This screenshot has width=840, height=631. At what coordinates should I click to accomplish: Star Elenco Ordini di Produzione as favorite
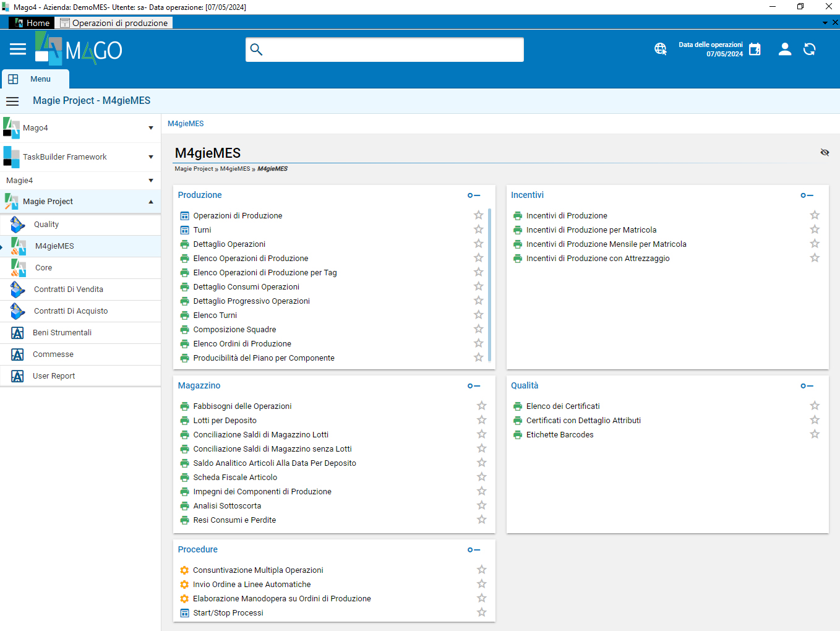[479, 343]
